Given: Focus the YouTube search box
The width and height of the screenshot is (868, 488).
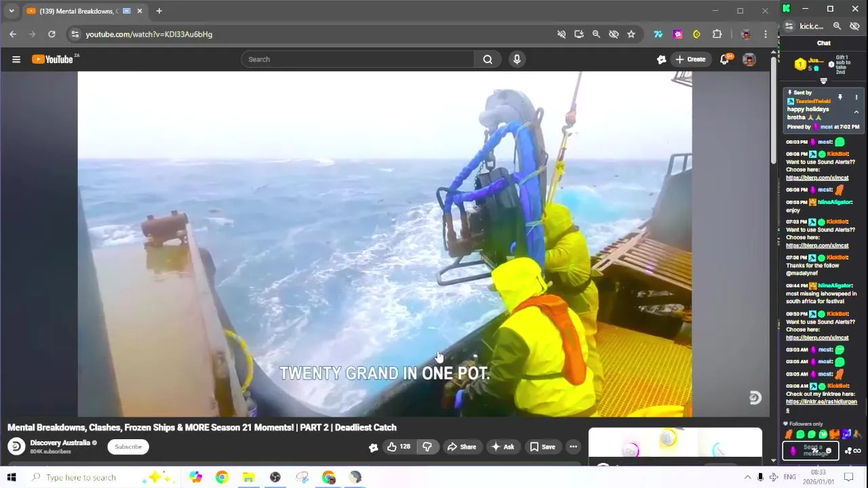Looking at the screenshot, I should (358, 60).
